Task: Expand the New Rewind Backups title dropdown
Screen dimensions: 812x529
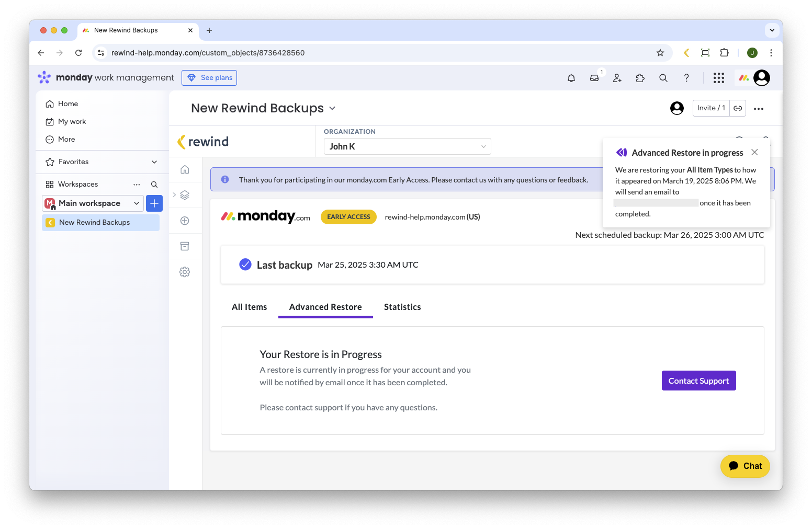Action: click(332, 108)
